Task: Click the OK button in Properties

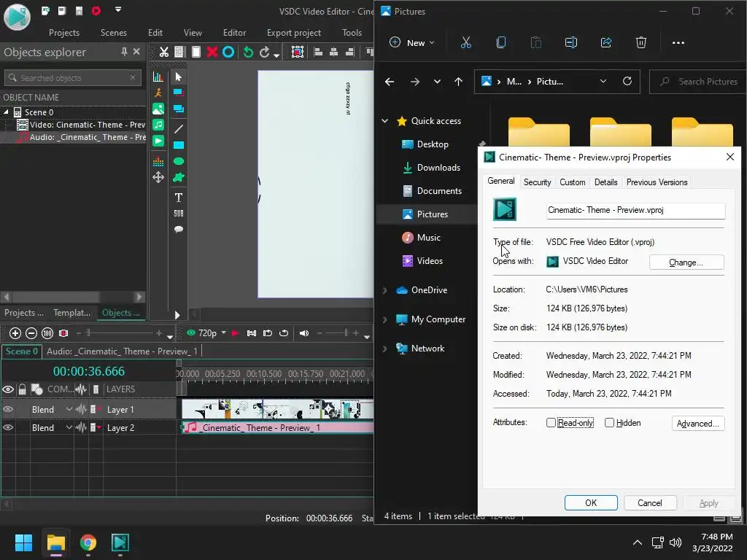Action: coord(591,503)
